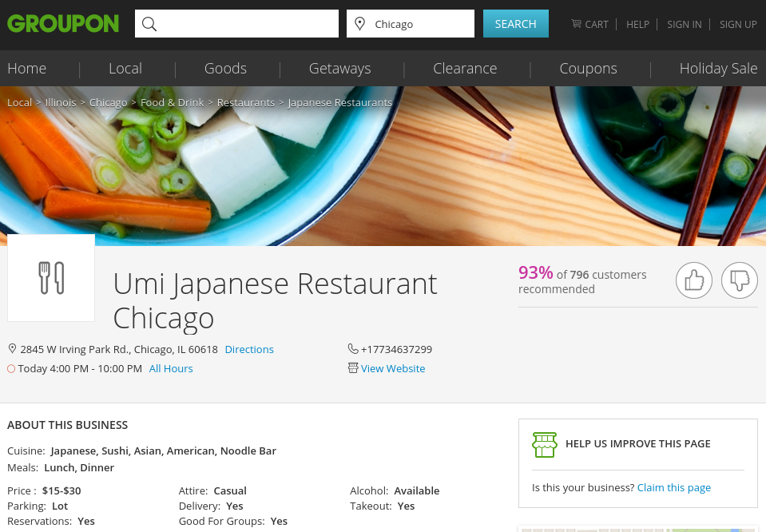The width and height of the screenshot is (766, 532).
Task: Click the Attire value Casual
Action: tap(230, 490)
